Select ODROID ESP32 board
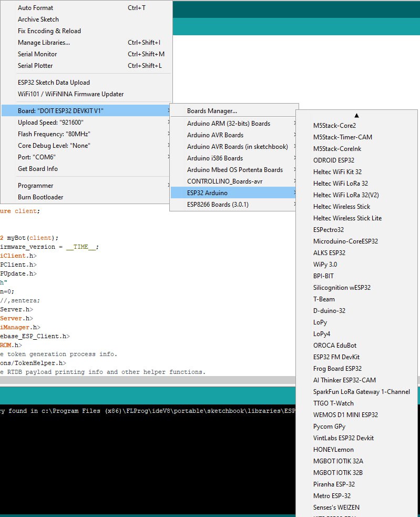Screen dimensions: 420x517 357,160
